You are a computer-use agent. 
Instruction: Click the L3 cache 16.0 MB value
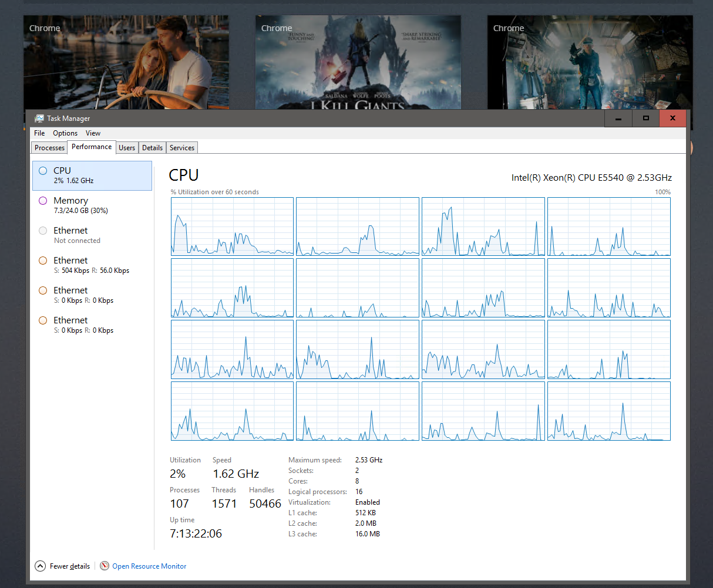pyautogui.click(x=368, y=534)
